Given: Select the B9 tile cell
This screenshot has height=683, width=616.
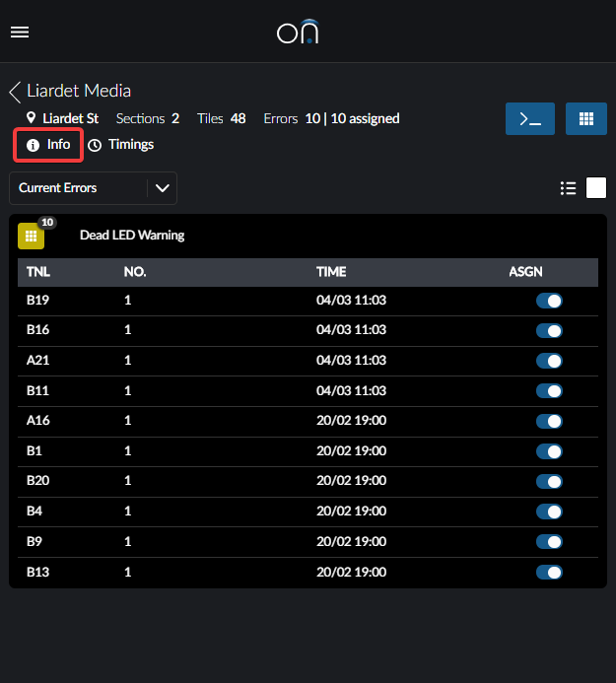Looking at the screenshot, I should click(x=34, y=541).
